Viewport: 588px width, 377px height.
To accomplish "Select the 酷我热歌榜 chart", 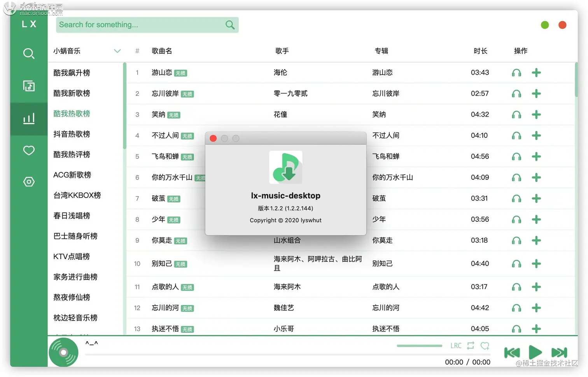I will click(72, 114).
